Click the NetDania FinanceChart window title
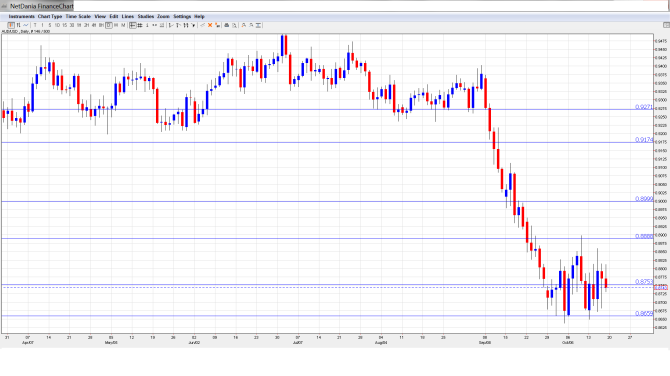This screenshot has width=670, height=376. point(41,6)
